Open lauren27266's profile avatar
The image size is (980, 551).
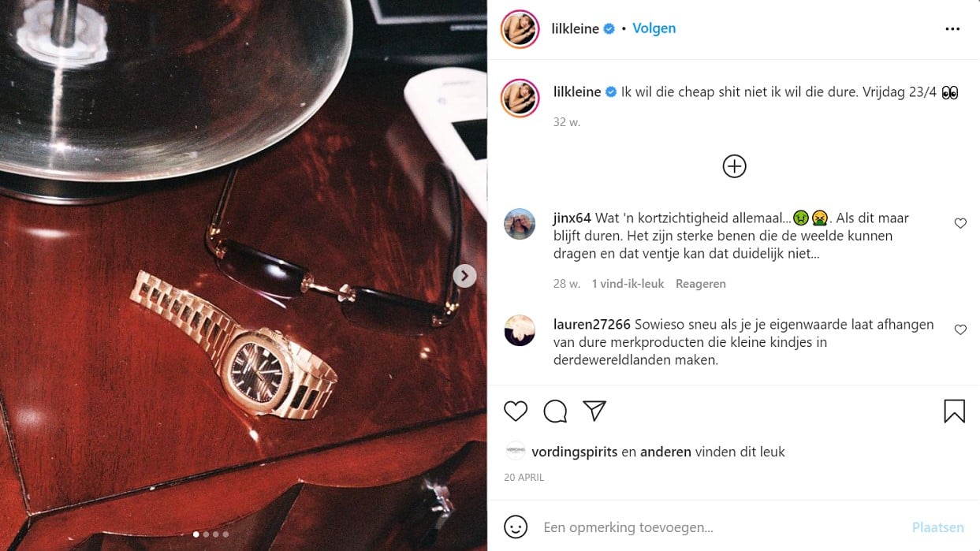520,330
